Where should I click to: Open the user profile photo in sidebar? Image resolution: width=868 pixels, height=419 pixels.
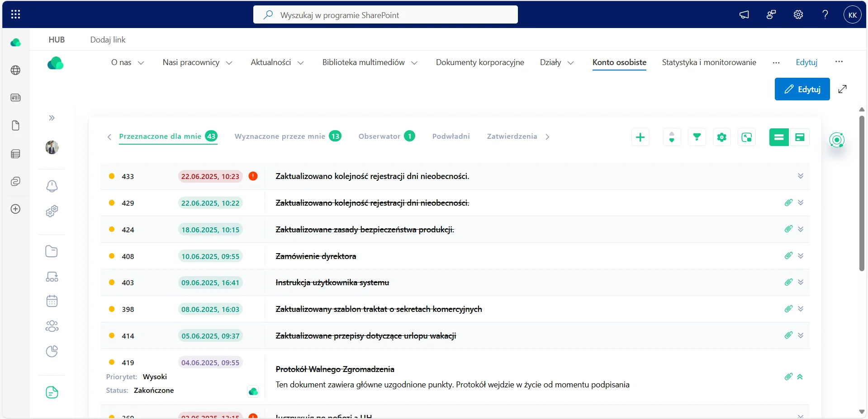click(x=52, y=147)
